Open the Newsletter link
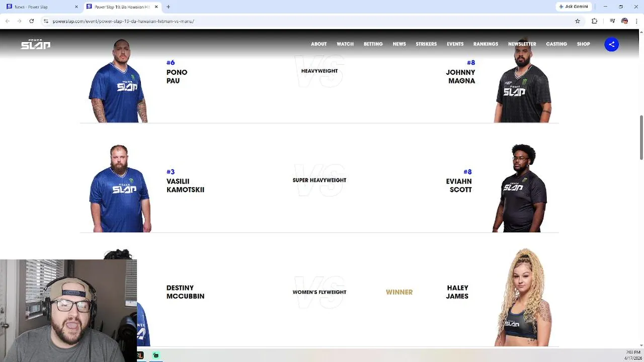Viewport: 644px width, 362px height. pyautogui.click(x=522, y=44)
